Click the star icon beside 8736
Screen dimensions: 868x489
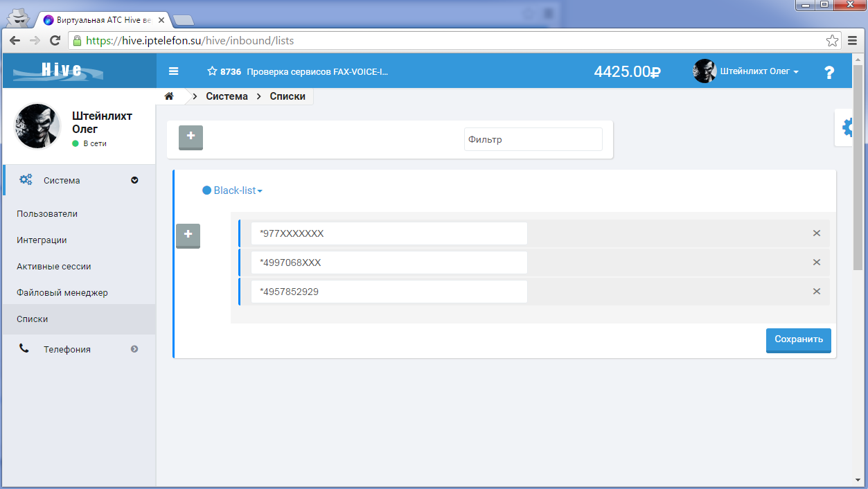[212, 71]
